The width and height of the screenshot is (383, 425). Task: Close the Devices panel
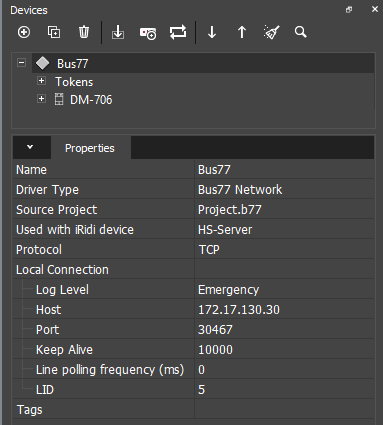(375, 9)
